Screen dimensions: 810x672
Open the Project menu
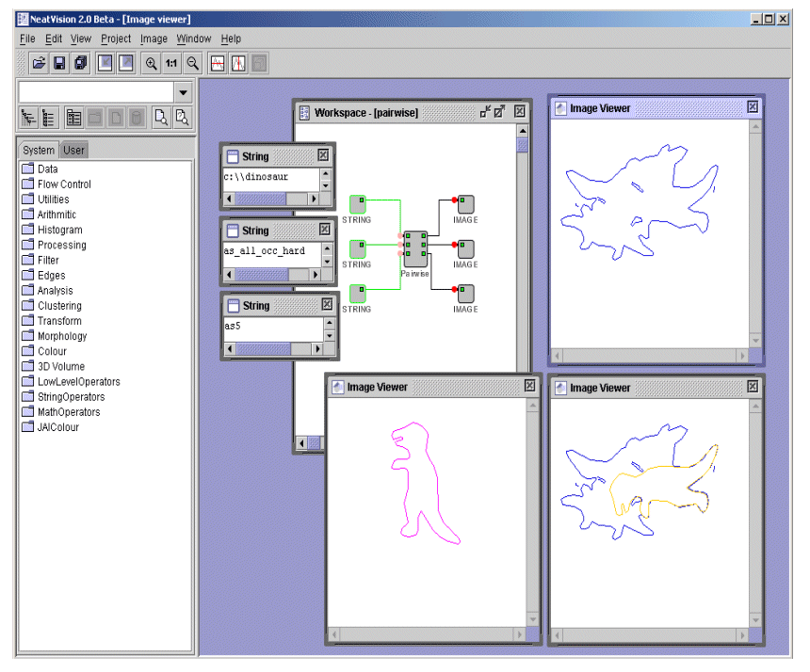pyautogui.click(x=116, y=39)
